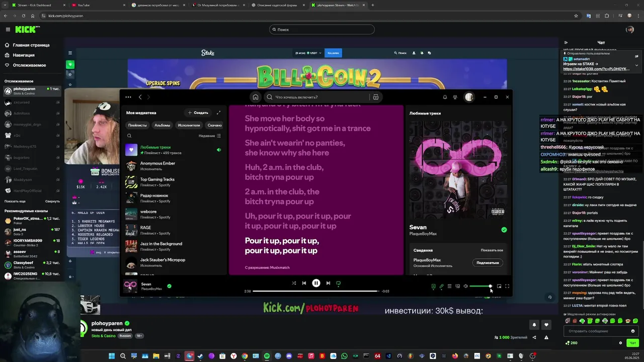Expand pinned message chevron in chat
This screenshot has height=362, width=644.
[636, 65]
